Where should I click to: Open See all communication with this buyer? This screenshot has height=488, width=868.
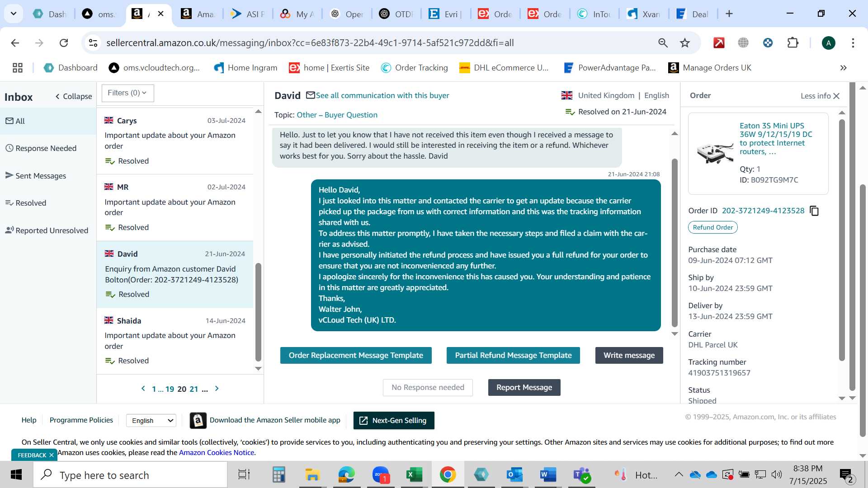[382, 96]
